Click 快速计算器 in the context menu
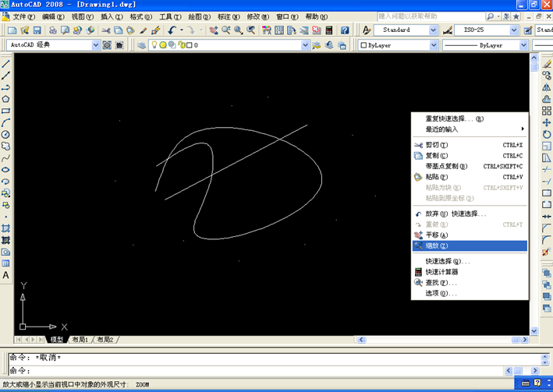Viewport: 553px width, 392px height. tap(441, 272)
